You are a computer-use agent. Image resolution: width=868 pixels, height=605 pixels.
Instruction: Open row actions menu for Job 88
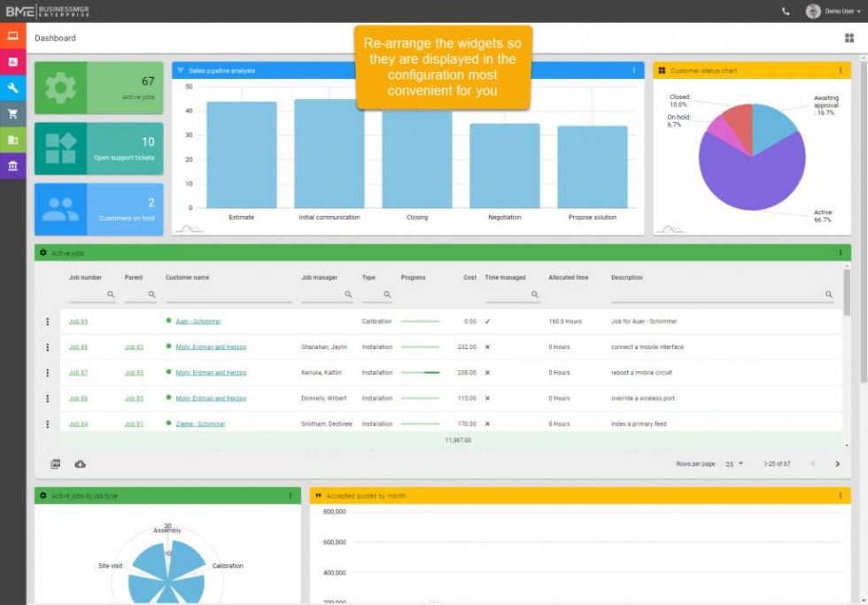click(48, 347)
